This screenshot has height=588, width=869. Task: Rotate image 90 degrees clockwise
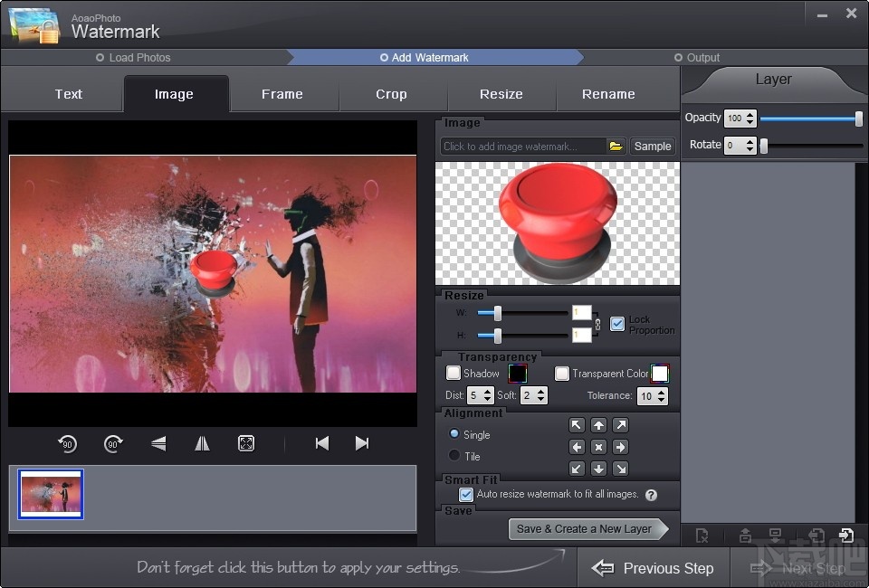click(113, 443)
